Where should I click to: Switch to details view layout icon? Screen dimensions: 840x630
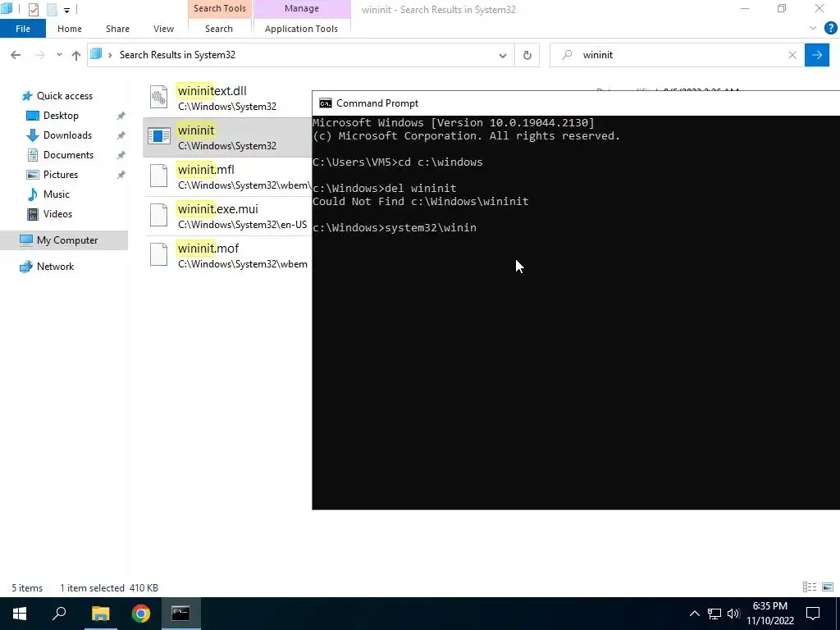[x=810, y=587]
